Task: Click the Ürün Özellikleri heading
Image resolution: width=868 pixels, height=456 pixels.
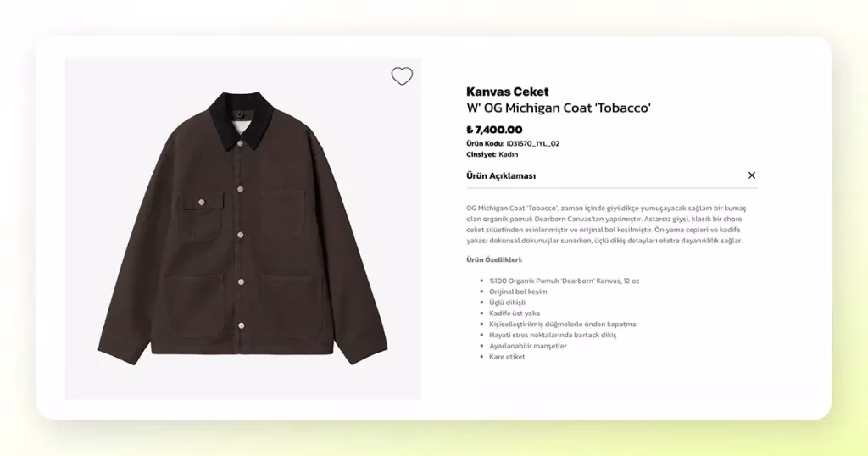Action: [x=494, y=259]
